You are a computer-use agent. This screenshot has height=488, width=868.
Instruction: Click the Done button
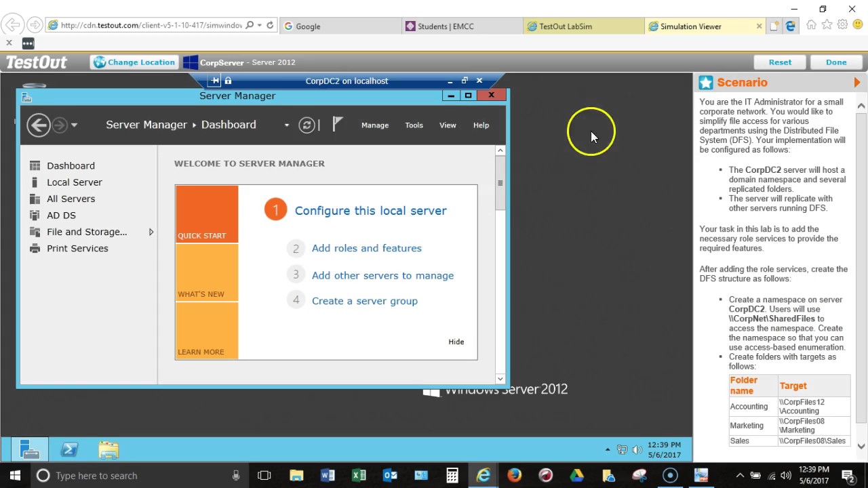(x=836, y=62)
